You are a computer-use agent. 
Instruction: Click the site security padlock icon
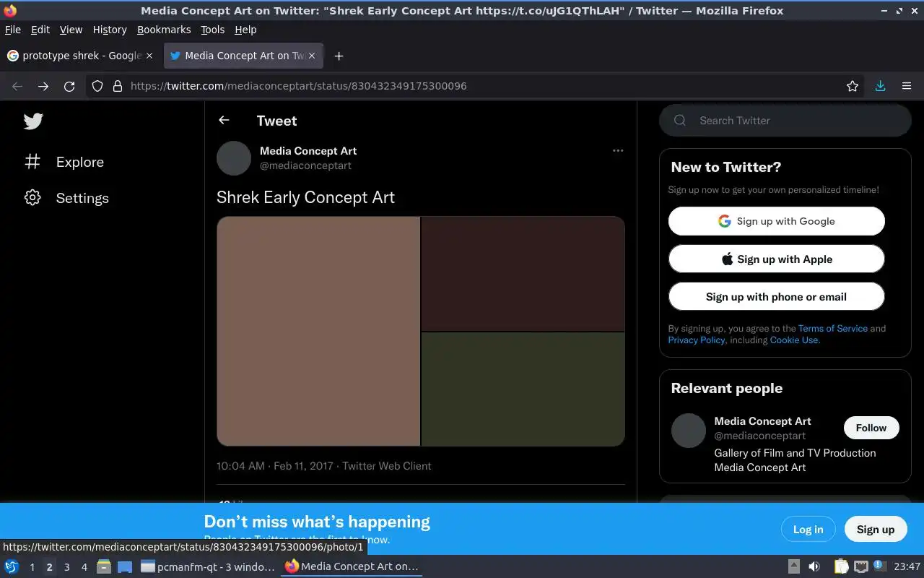(118, 86)
